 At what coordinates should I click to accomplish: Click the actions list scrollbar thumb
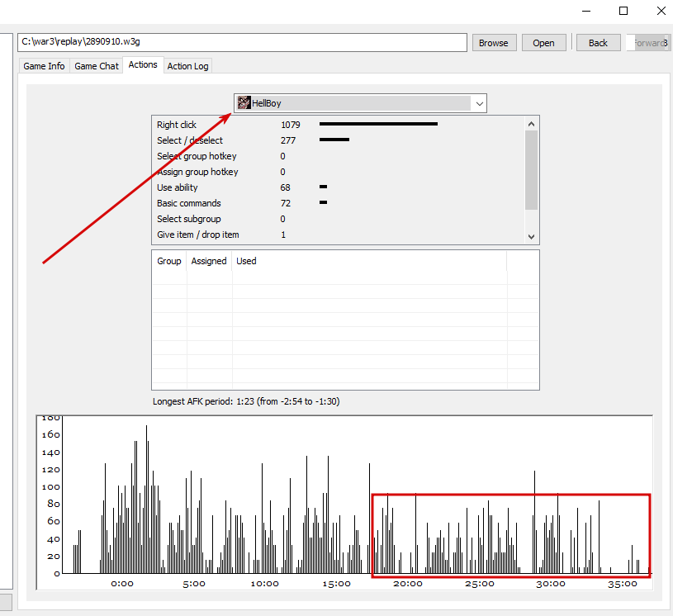click(531, 170)
